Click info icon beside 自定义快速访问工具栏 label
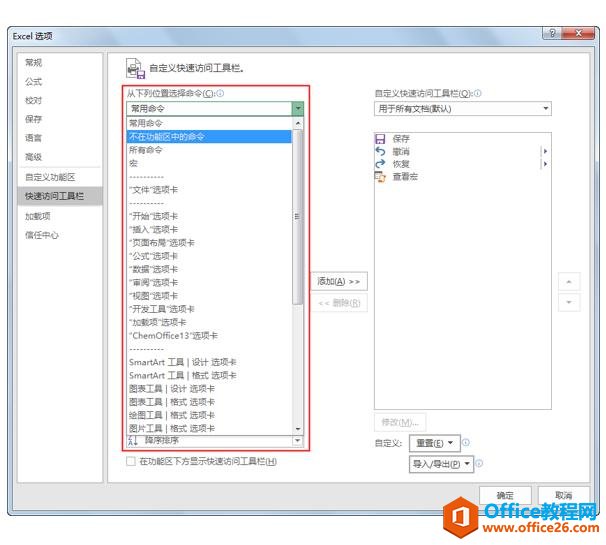 point(477,93)
